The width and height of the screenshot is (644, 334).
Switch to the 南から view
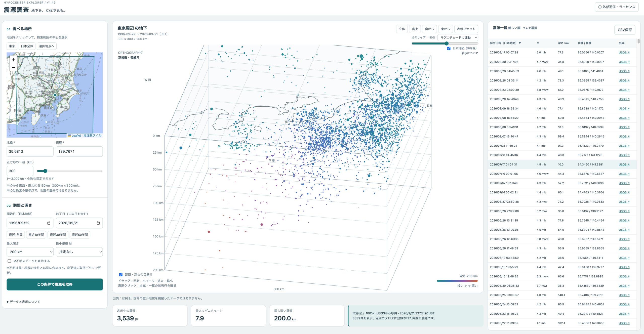click(x=429, y=29)
